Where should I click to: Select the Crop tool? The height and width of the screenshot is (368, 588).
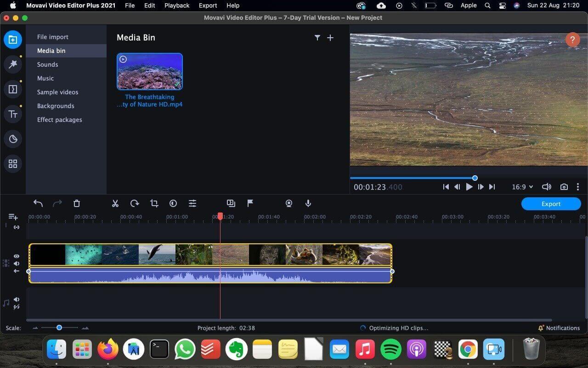coord(154,203)
